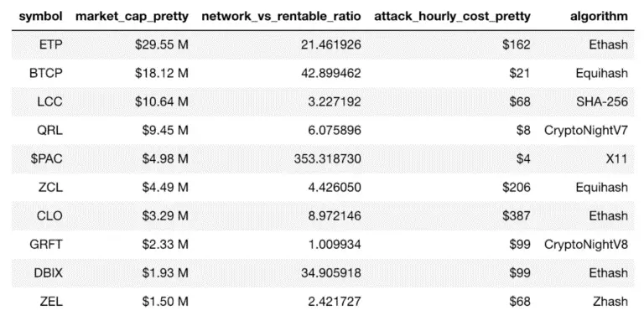Select the LCC symbol cell
Image resolution: width=644 pixels, height=326 pixels.
point(49,101)
